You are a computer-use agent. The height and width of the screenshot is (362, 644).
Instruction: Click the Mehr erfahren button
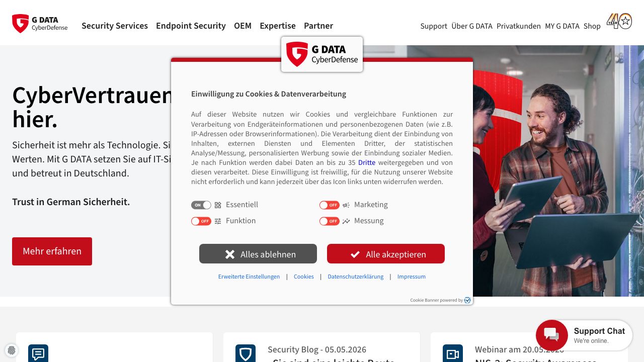coord(52,251)
